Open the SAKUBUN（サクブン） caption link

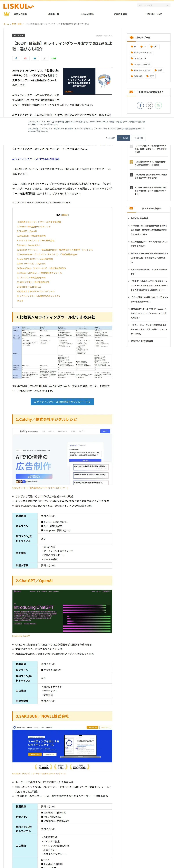(x=39, y=774)
